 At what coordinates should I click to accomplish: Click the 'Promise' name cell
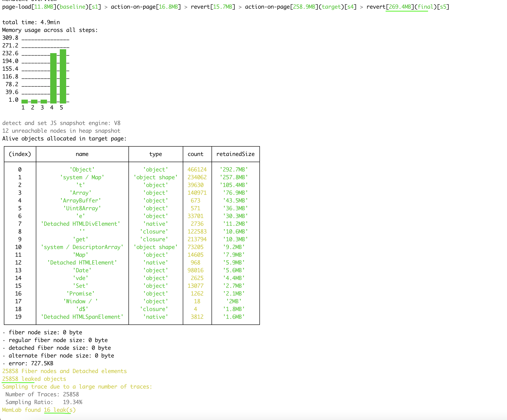click(x=81, y=293)
